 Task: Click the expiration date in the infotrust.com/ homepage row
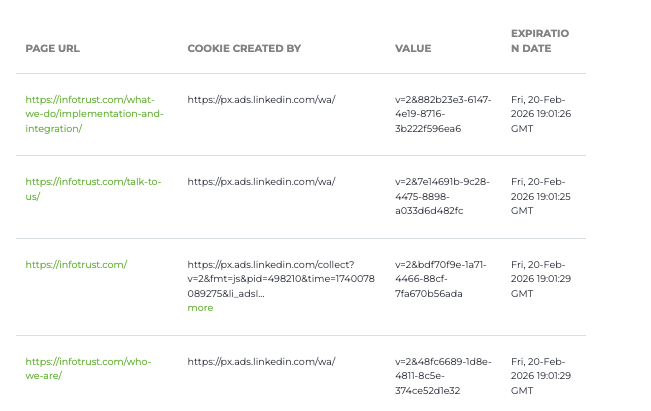pos(541,279)
